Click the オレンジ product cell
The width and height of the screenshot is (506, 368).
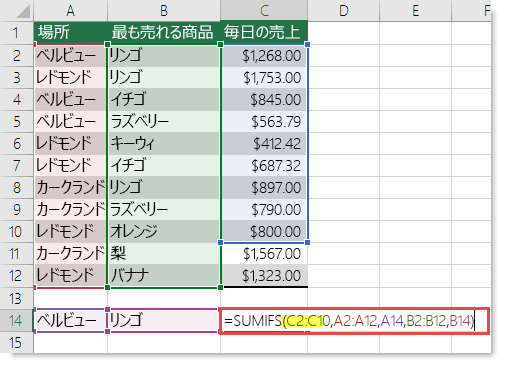point(164,231)
